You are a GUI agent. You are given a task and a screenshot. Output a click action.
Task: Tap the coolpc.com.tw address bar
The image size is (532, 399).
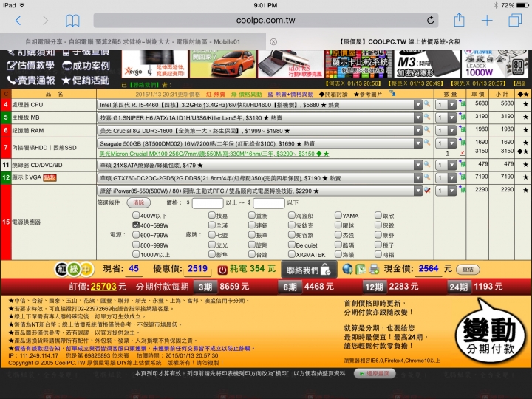pyautogui.click(x=266, y=21)
